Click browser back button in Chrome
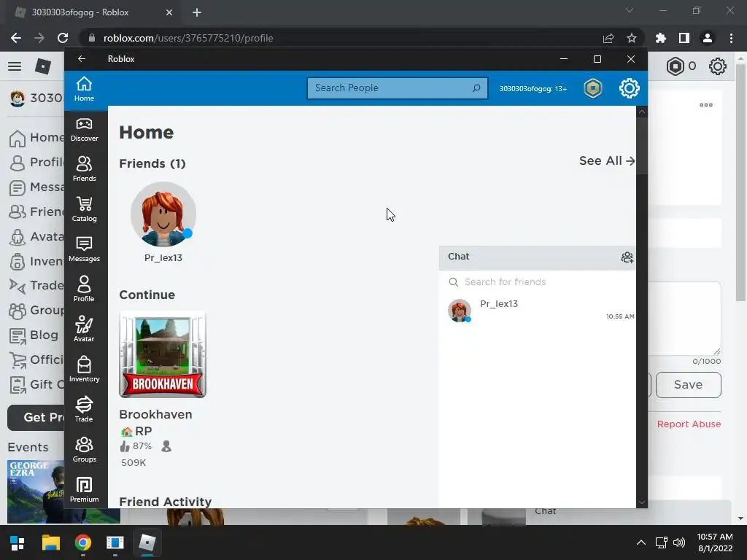Image resolution: width=747 pixels, height=560 pixels. pos(16,38)
